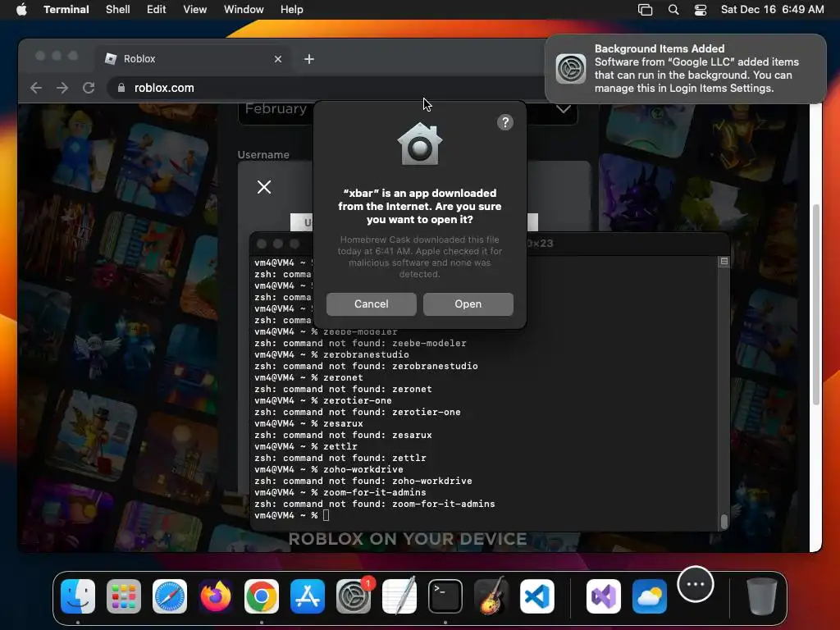The image size is (840, 630).
Task: Click Open to launch xbar
Action: [x=468, y=304]
